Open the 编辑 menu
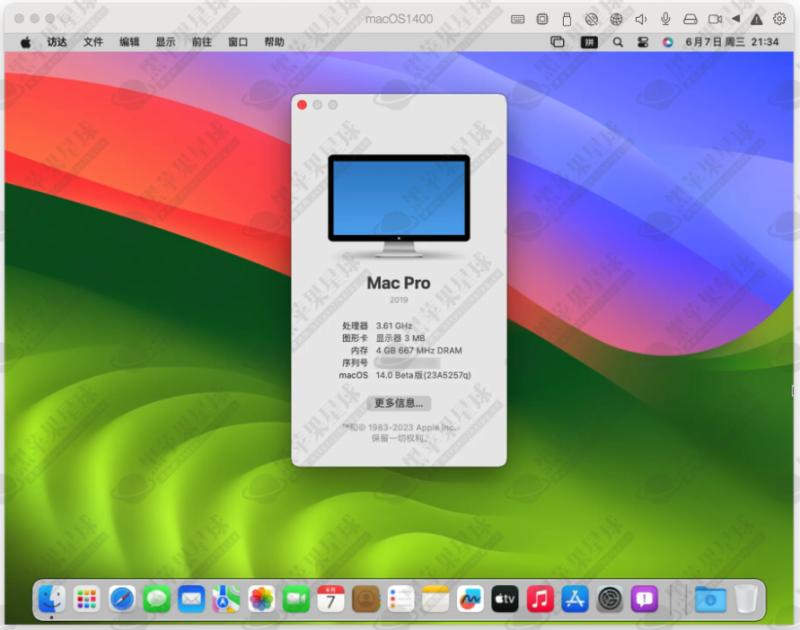Screen dimensions: 800x630 coord(130,42)
